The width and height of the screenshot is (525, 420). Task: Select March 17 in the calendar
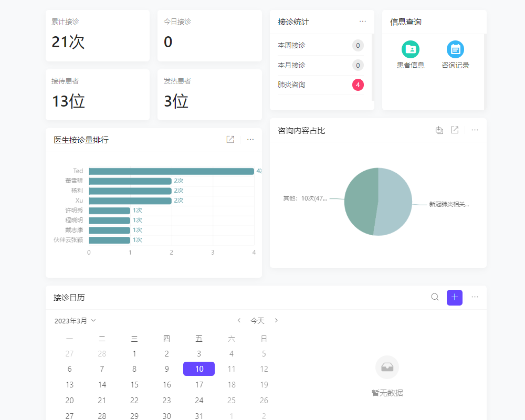[x=199, y=384]
